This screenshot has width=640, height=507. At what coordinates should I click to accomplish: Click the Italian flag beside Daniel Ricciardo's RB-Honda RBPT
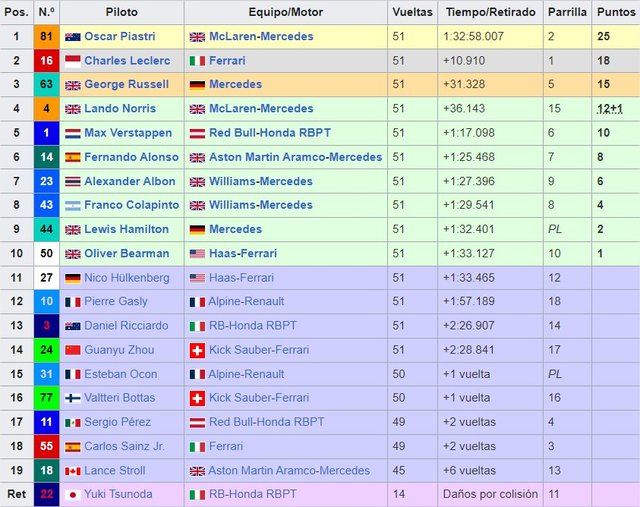[x=198, y=326]
